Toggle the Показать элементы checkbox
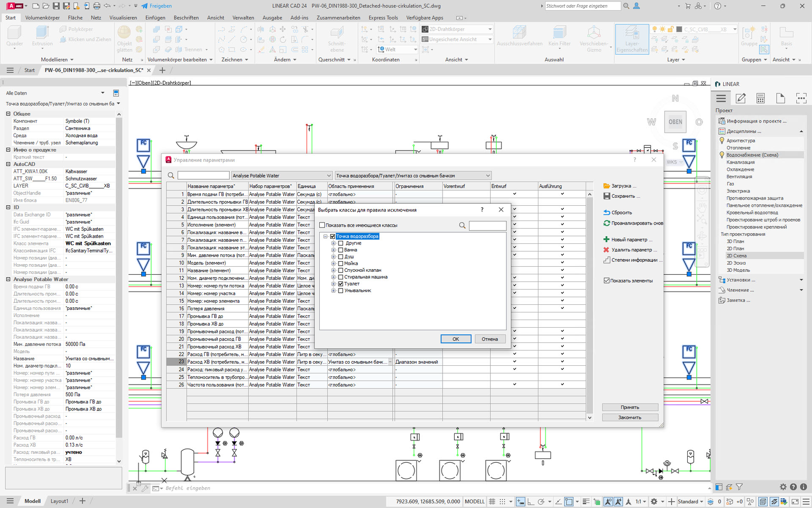 pos(606,280)
